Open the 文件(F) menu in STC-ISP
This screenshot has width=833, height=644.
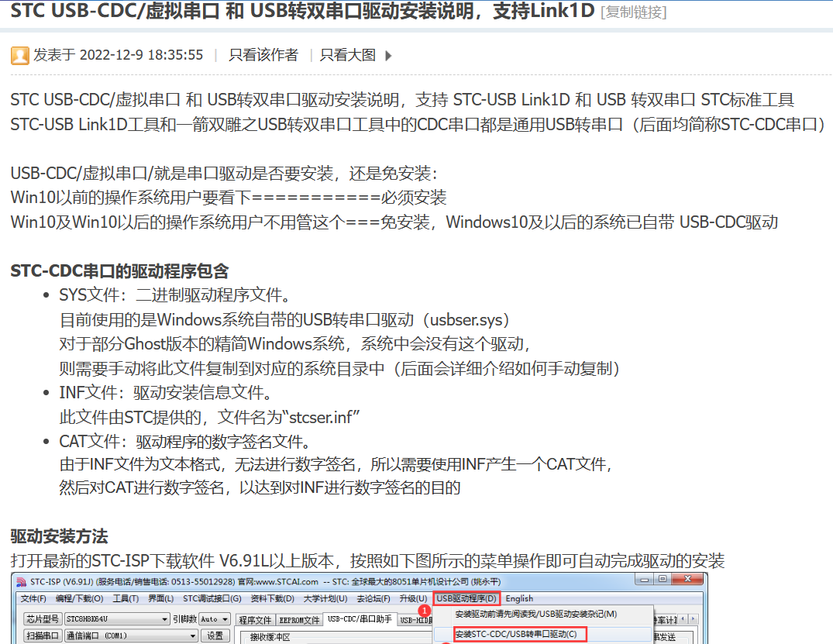(33, 599)
